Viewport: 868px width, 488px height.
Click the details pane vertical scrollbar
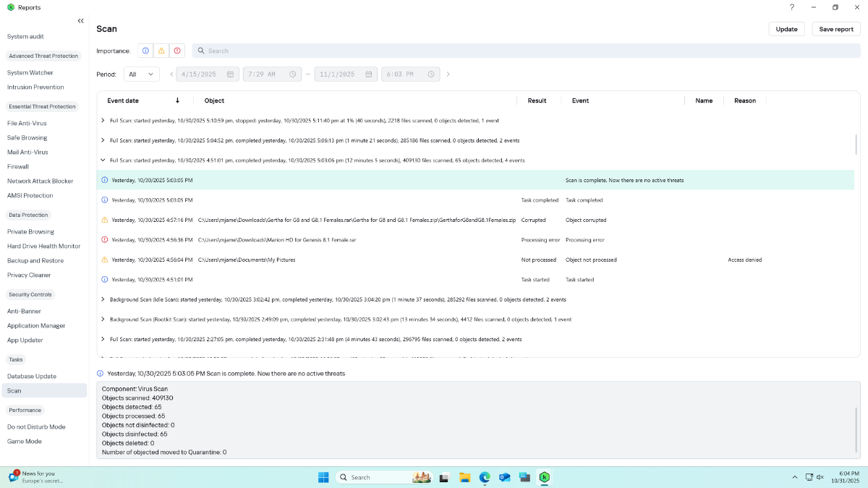pyautogui.click(x=857, y=429)
